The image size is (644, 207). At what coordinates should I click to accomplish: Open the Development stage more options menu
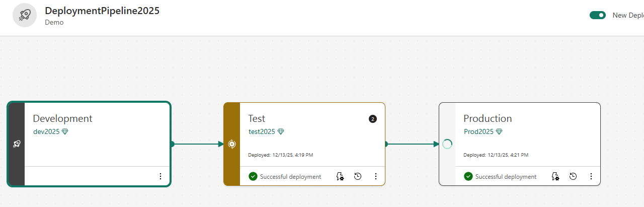tap(160, 176)
